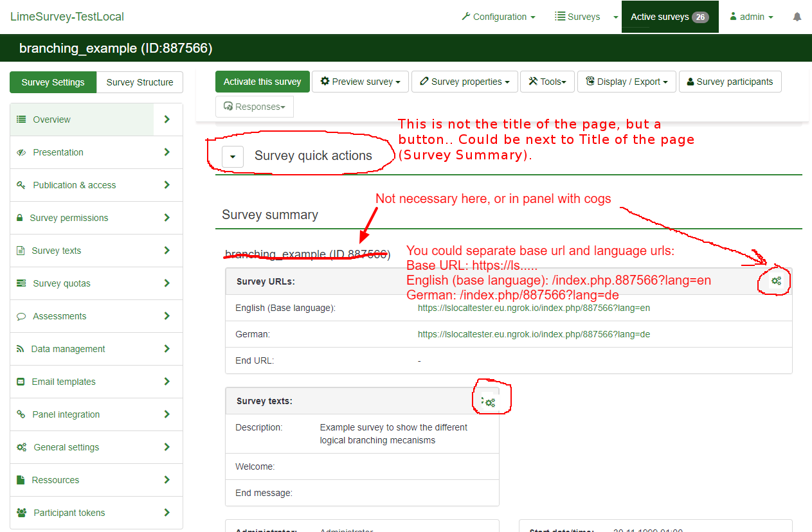812x532 pixels.
Task: Expand the Survey quick actions toggle
Action: point(233,156)
